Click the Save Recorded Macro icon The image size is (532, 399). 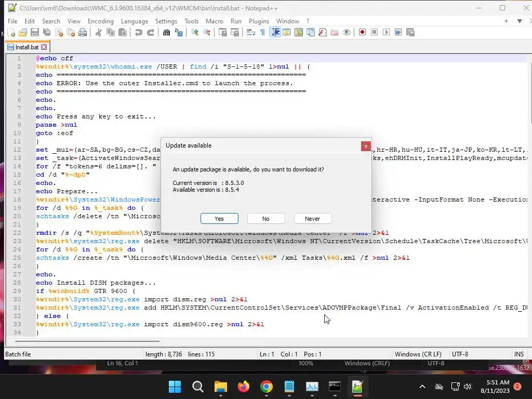[x=410, y=32]
